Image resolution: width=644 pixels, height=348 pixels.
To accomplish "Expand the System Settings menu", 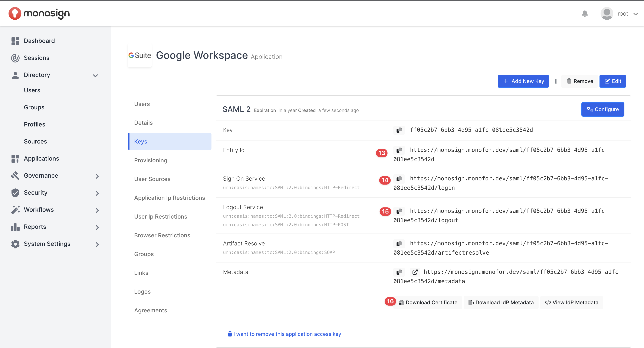I will click(x=97, y=244).
